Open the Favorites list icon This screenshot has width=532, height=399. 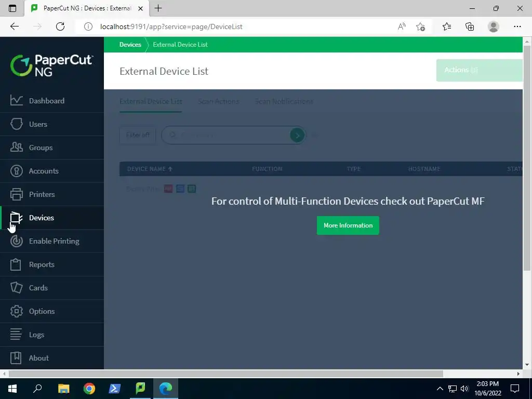pos(447,26)
